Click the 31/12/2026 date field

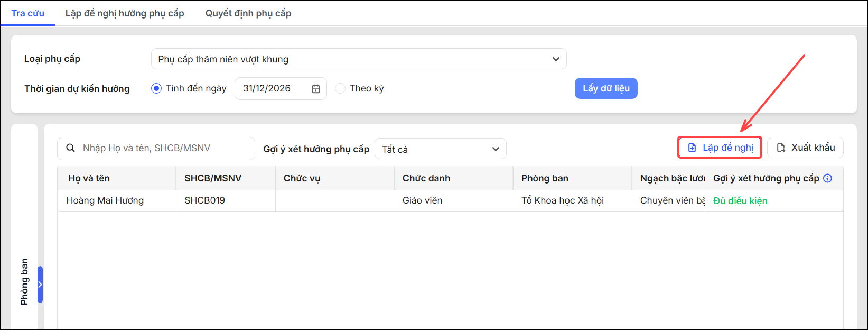[x=281, y=88]
